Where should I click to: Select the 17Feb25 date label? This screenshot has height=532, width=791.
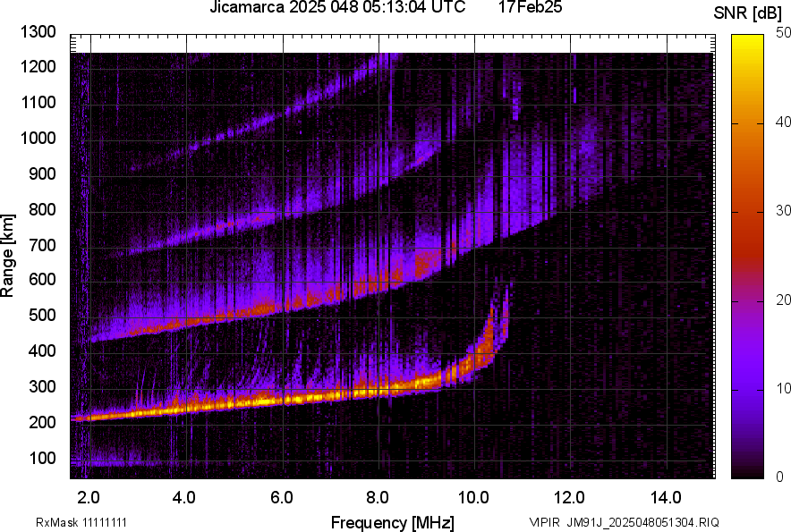[530, 8]
